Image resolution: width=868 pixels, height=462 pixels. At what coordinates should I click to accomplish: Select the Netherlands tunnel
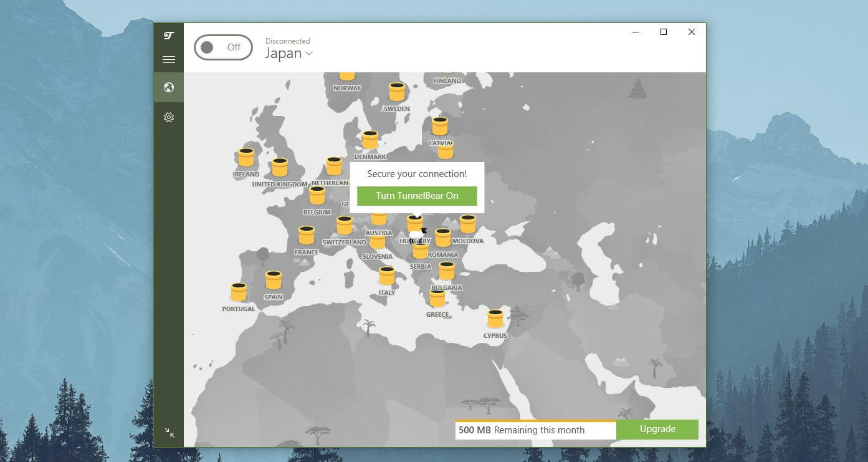(334, 166)
